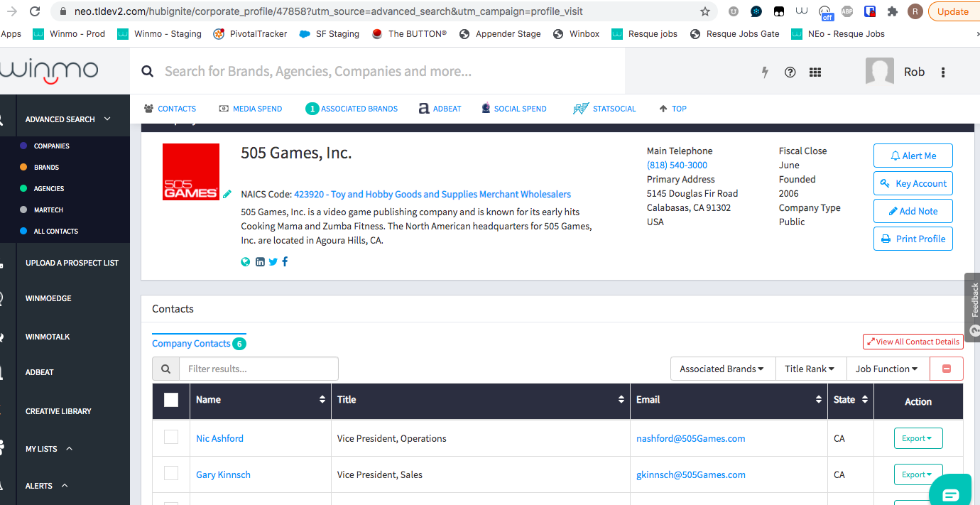Screen dimensions: 980x505
Task: Open WinmoEdge in sidebar
Action: coord(48,298)
